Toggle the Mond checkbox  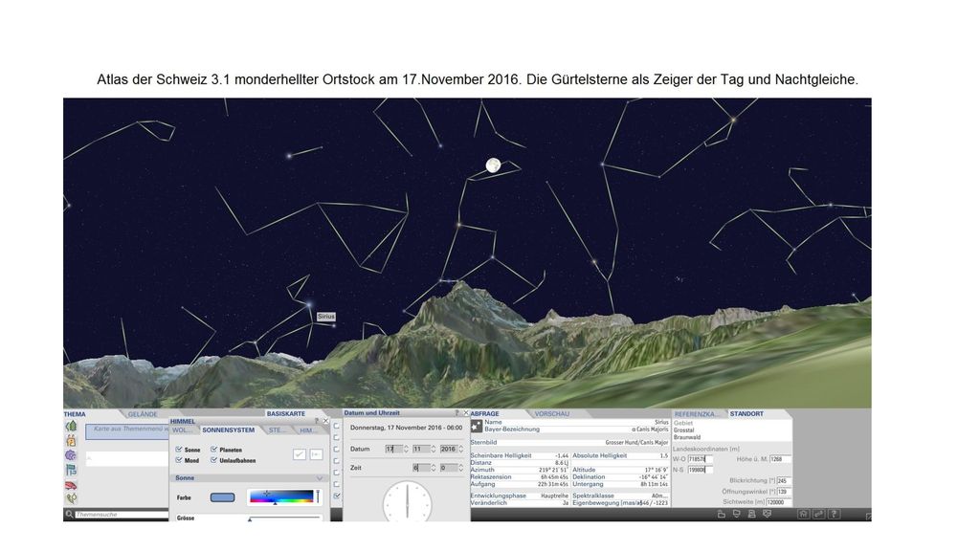tap(179, 460)
